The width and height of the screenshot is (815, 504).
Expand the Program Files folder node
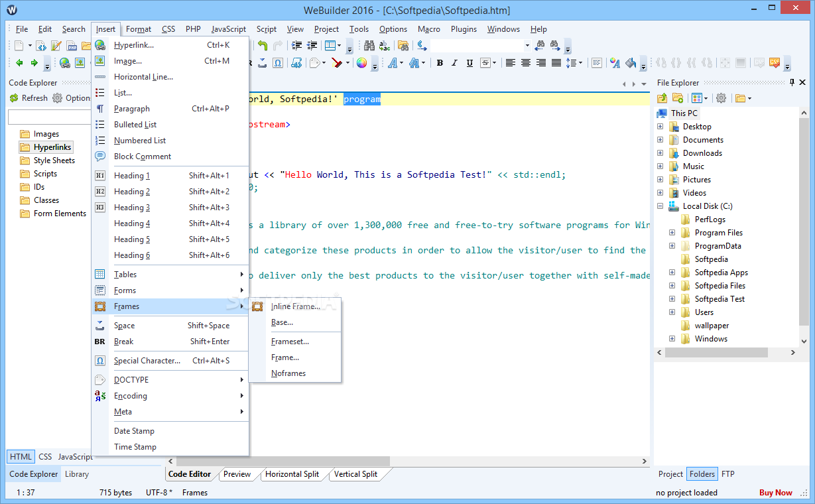tap(672, 233)
